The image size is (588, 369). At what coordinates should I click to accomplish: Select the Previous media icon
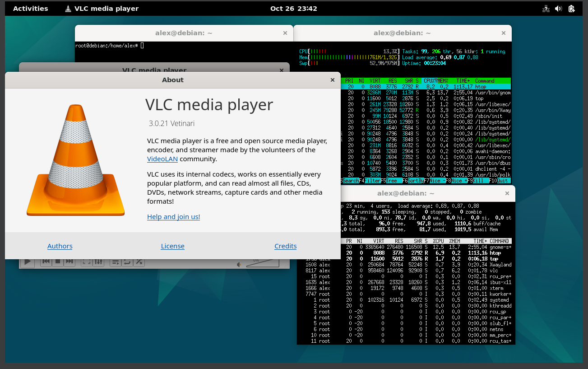click(x=46, y=261)
